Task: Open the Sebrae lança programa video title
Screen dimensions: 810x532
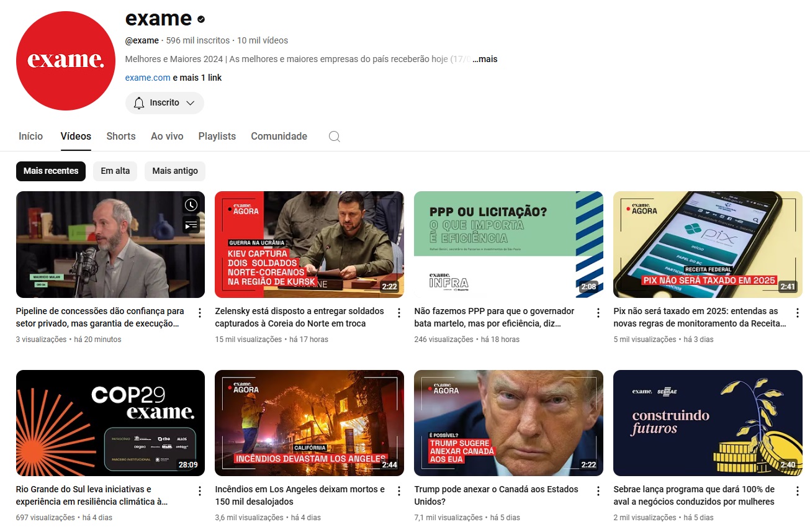Action: click(x=693, y=495)
